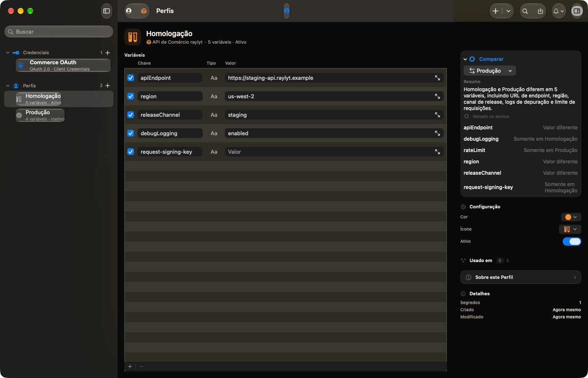Click the request-signing-key Valor field

click(x=334, y=152)
